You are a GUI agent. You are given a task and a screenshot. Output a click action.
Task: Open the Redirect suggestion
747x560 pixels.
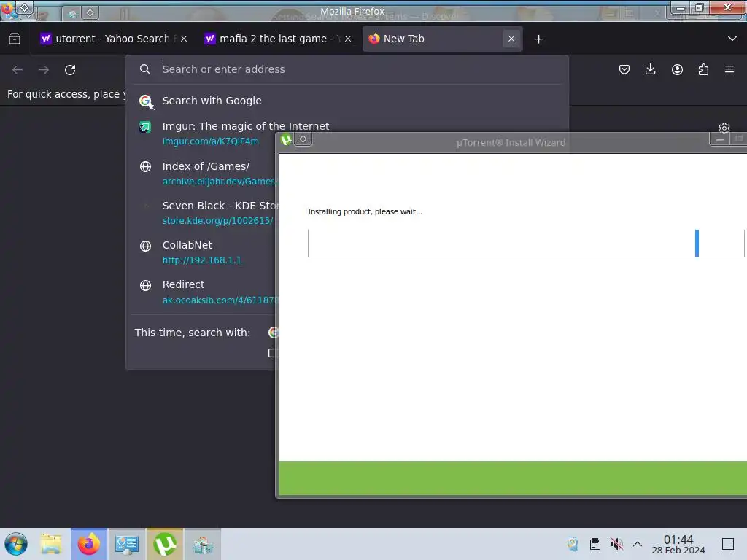click(183, 285)
